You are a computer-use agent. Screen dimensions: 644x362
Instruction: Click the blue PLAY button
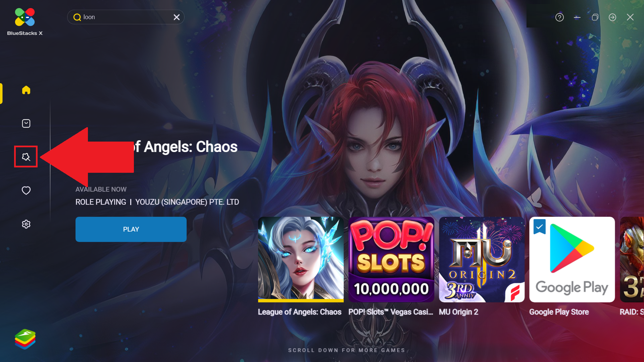(131, 229)
